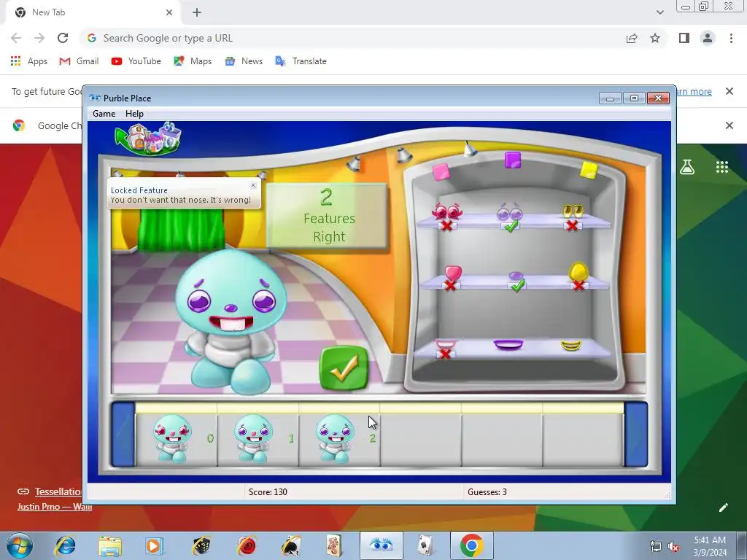Submit the guess with the green checkmark
The height and width of the screenshot is (560, 747).
coord(344,368)
